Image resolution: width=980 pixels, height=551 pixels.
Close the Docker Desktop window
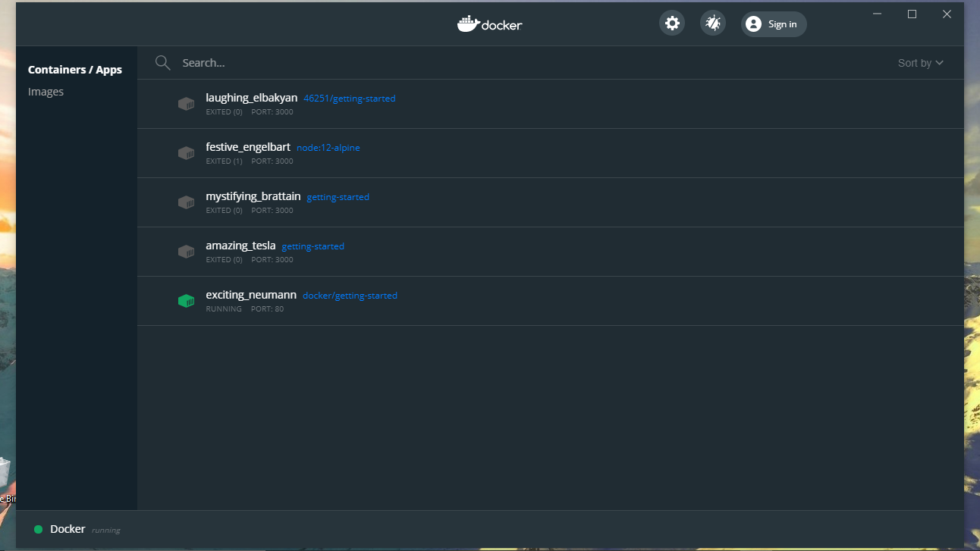tap(947, 14)
